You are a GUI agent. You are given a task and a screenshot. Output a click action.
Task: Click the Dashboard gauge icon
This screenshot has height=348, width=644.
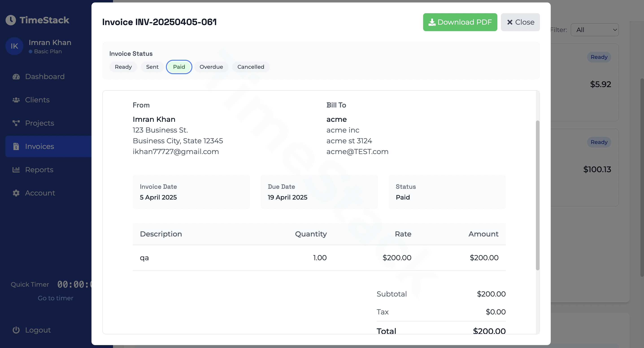click(16, 77)
